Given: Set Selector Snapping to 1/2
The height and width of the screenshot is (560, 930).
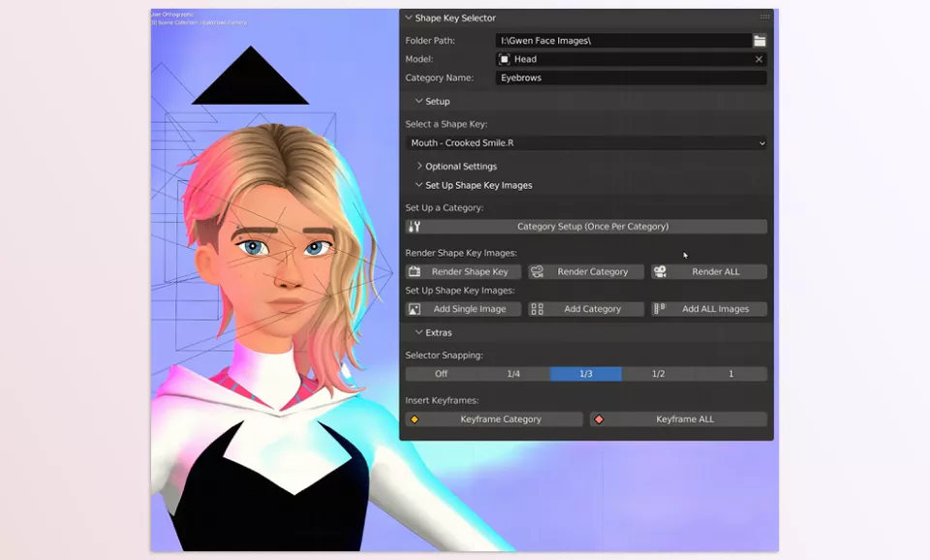Looking at the screenshot, I should [x=659, y=374].
